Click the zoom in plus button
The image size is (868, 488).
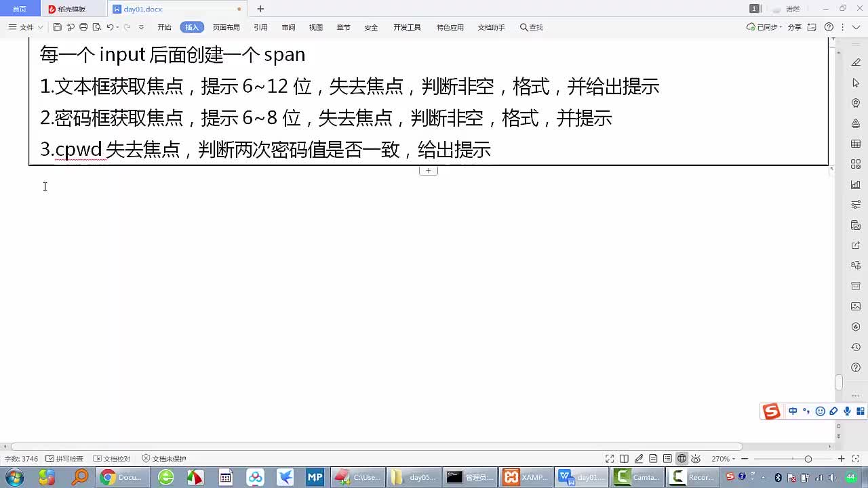click(x=842, y=459)
